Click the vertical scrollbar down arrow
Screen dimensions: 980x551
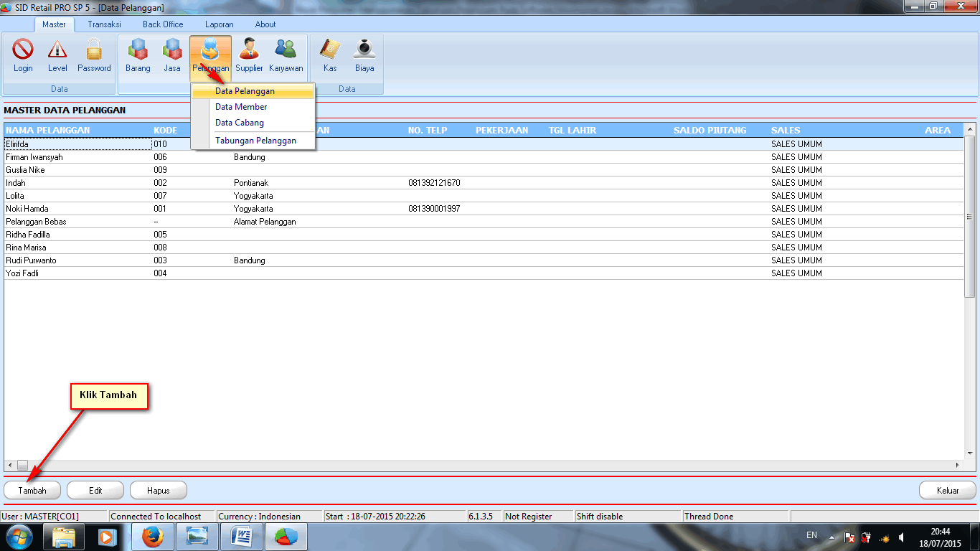pyautogui.click(x=970, y=453)
